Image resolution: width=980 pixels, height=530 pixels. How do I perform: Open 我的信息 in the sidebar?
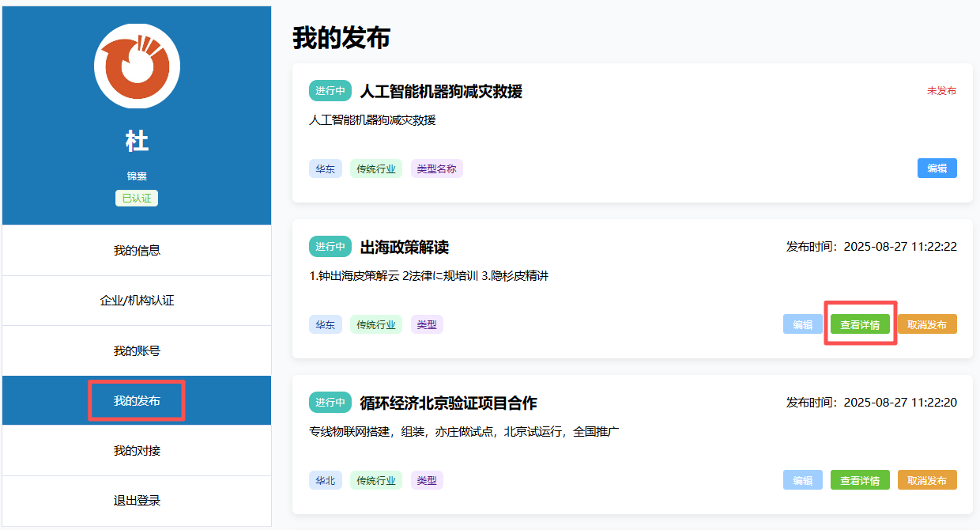coord(137,251)
